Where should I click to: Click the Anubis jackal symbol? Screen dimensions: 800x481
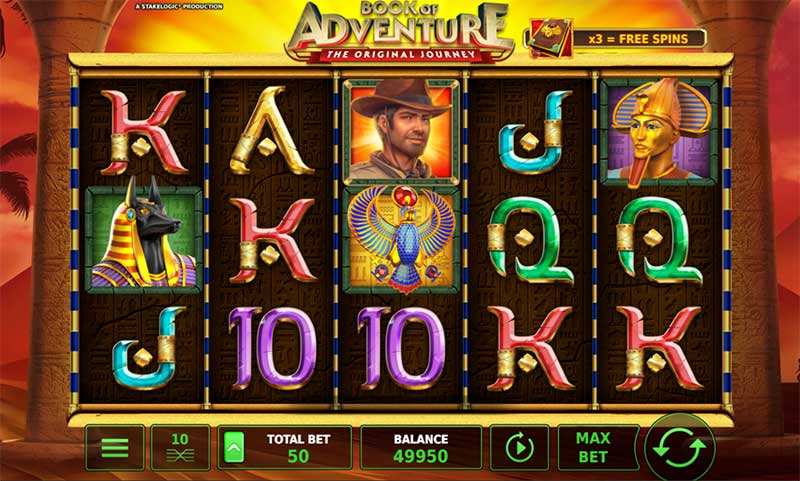143,239
